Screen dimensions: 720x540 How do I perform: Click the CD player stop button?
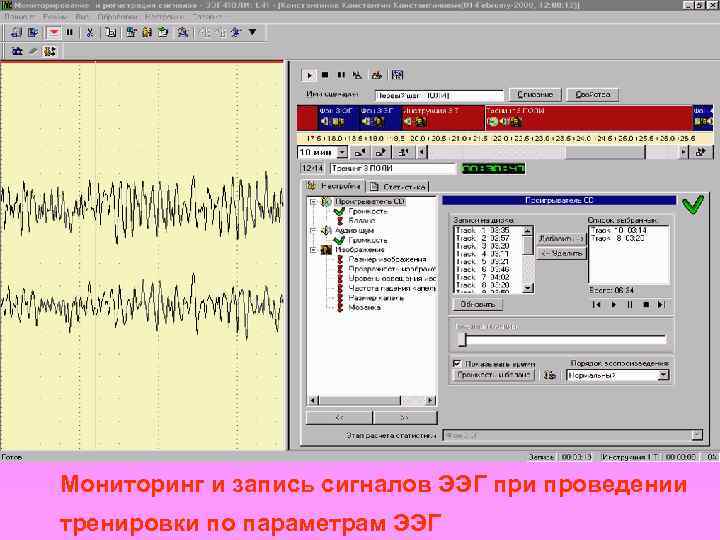point(646,304)
